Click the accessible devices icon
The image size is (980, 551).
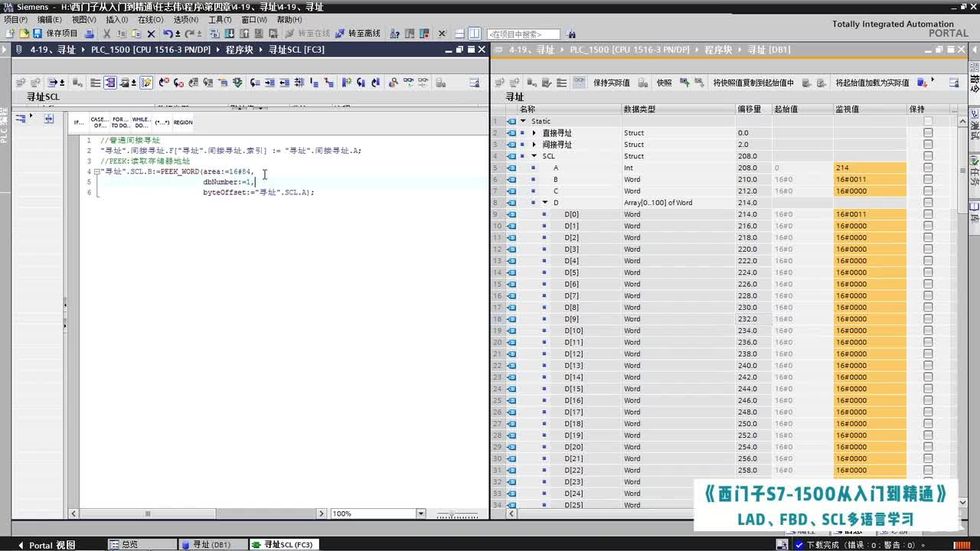(x=394, y=34)
